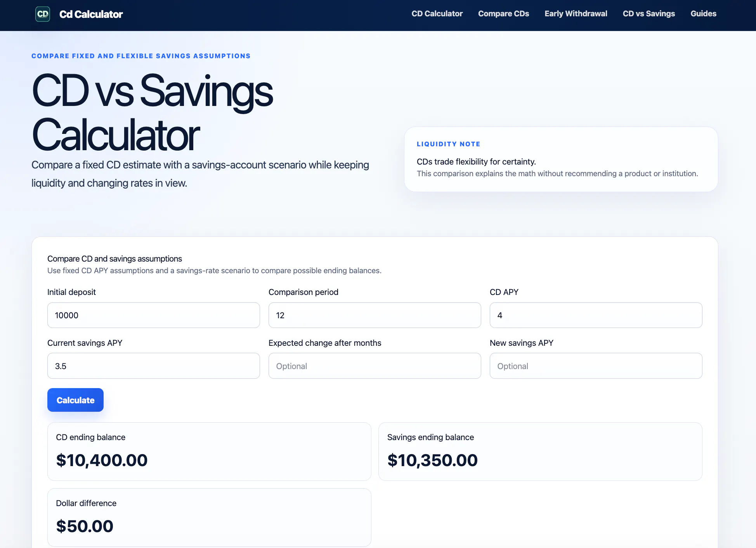The width and height of the screenshot is (756, 548).
Task: Click 'CDs trade flexibility for certainty.' text
Action: 476,162
